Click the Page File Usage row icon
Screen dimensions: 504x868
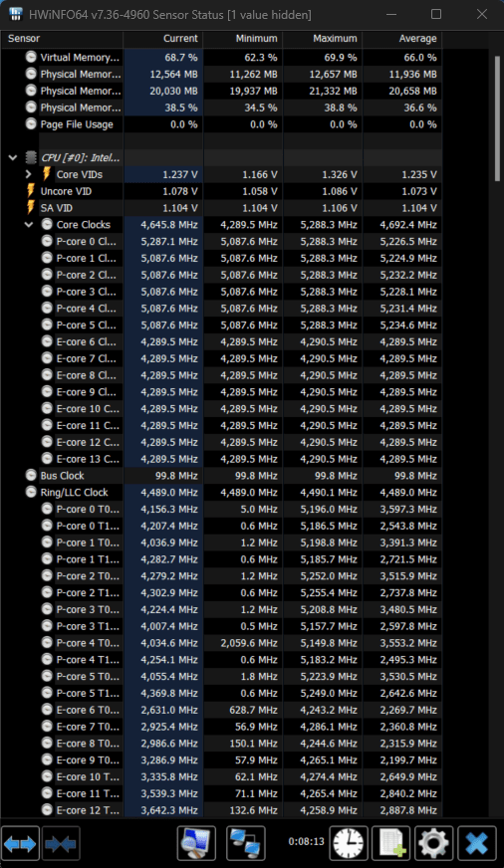coord(31,124)
